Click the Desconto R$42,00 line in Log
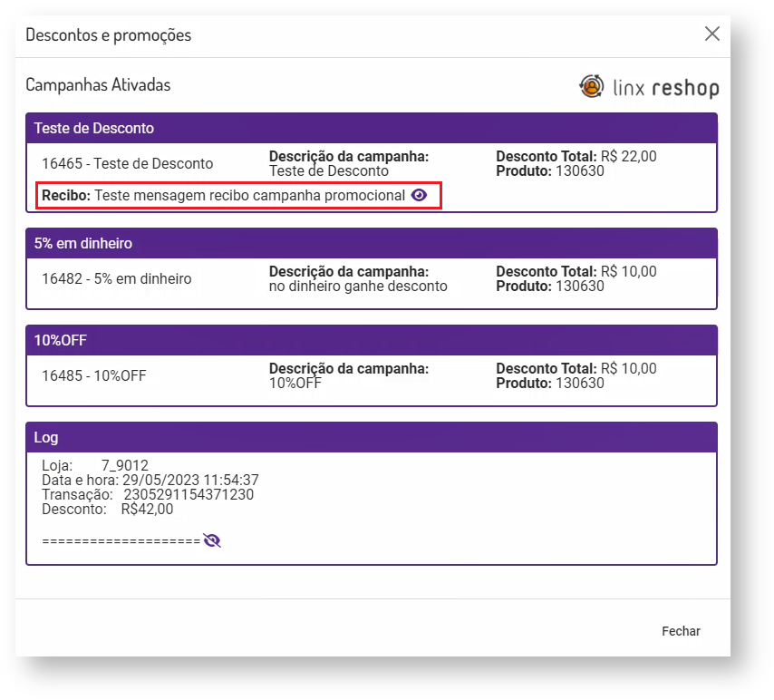774x700 pixels. coord(108,510)
